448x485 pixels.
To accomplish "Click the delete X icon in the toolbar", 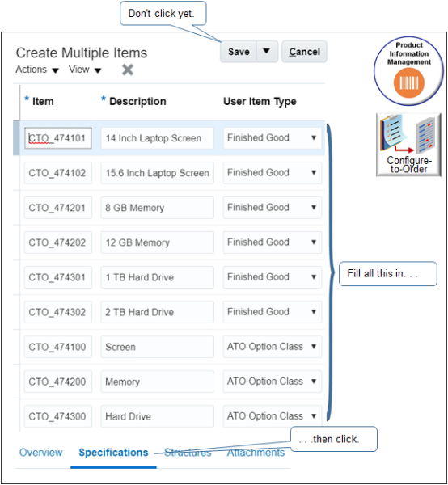I will [x=128, y=70].
